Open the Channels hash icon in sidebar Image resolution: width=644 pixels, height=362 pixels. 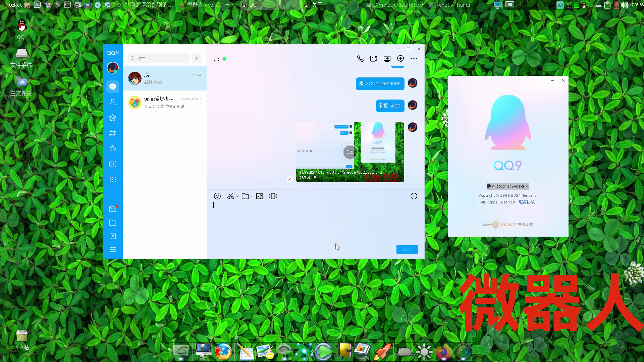(x=113, y=133)
